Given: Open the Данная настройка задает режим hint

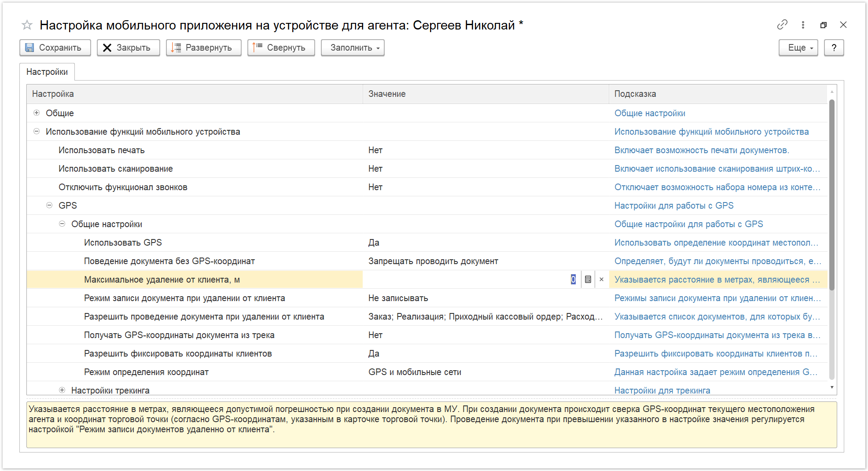Looking at the screenshot, I should 716,372.
